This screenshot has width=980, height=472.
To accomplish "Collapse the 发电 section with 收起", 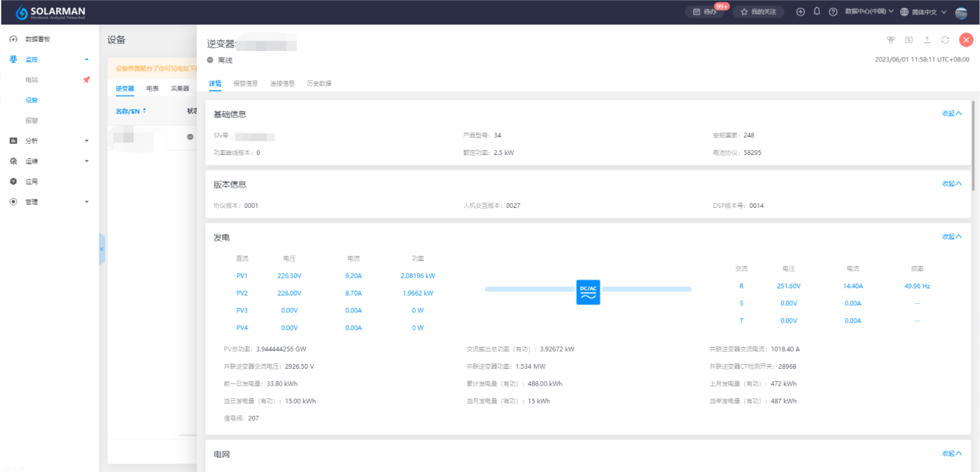I will tap(951, 237).
